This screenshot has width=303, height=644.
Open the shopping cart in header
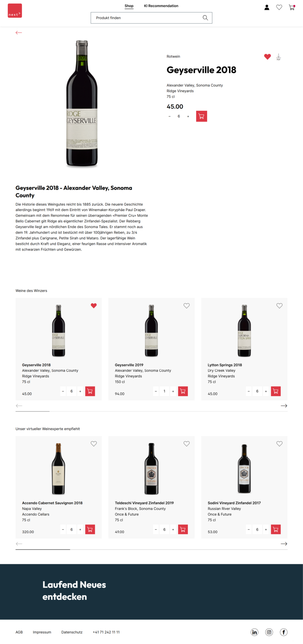[292, 7]
